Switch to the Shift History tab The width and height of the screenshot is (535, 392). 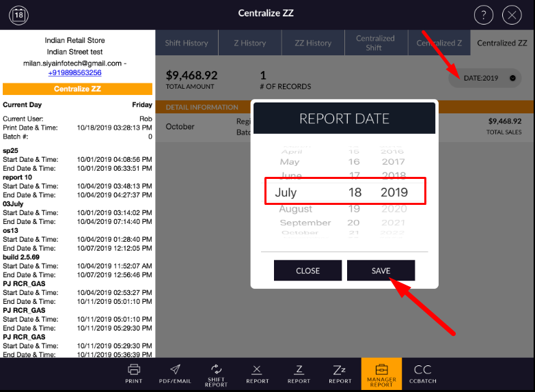[187, 43]
